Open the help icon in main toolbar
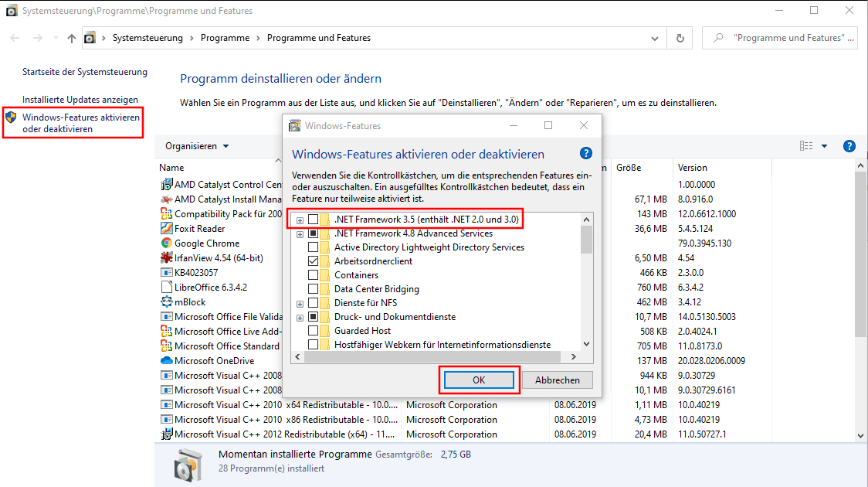 (x=849, y=145)
